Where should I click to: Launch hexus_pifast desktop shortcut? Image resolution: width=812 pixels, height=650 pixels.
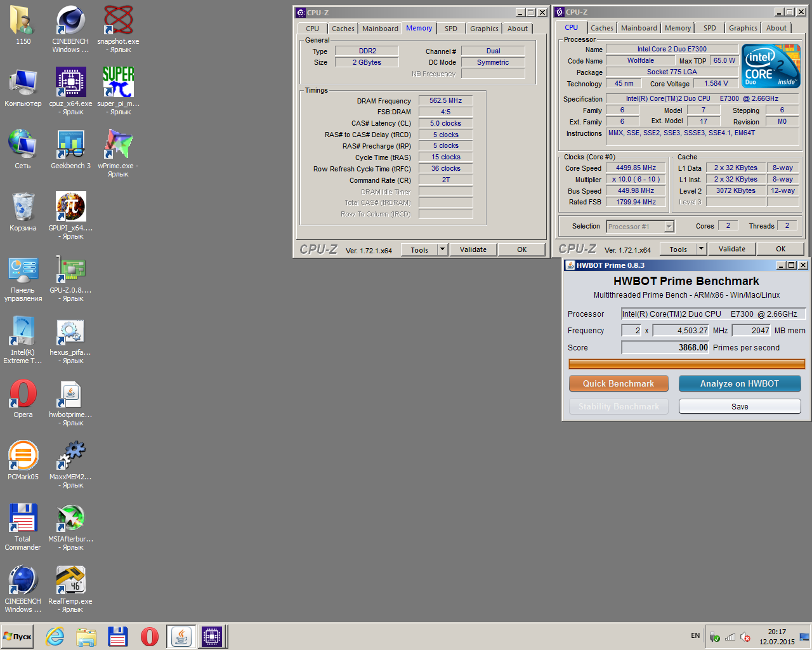[70, 340]
